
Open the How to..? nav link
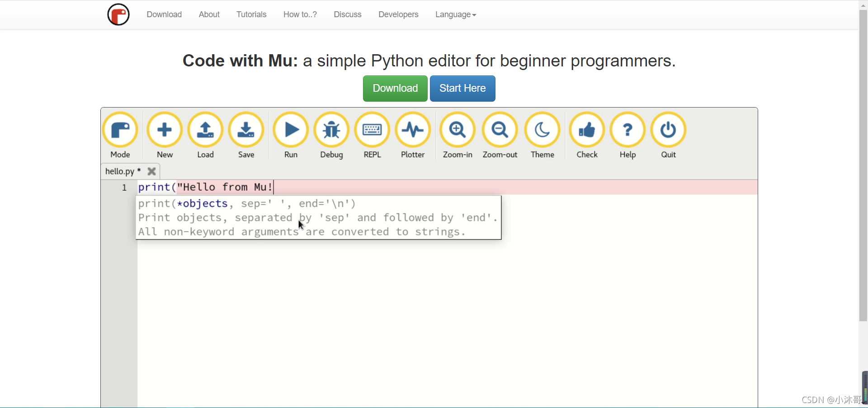(x=300, y=14)
